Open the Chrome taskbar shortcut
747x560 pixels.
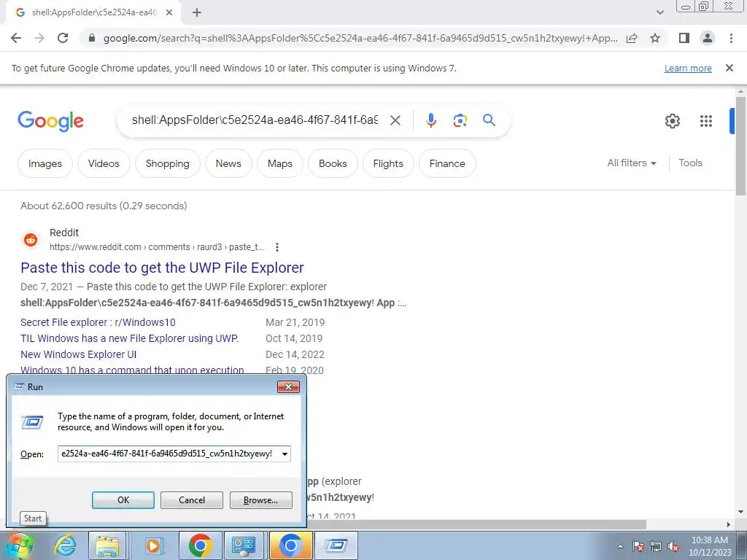[200, 545]
